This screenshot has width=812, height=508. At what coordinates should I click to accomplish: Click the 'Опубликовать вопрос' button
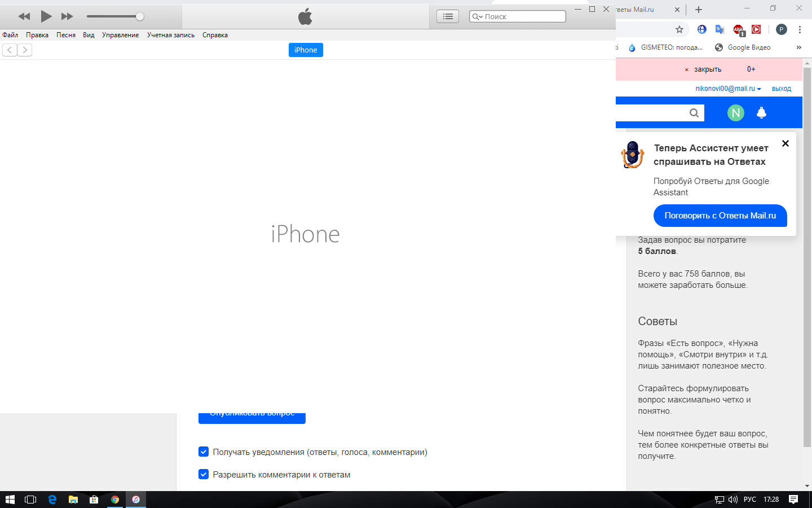[x=252, y=417]
